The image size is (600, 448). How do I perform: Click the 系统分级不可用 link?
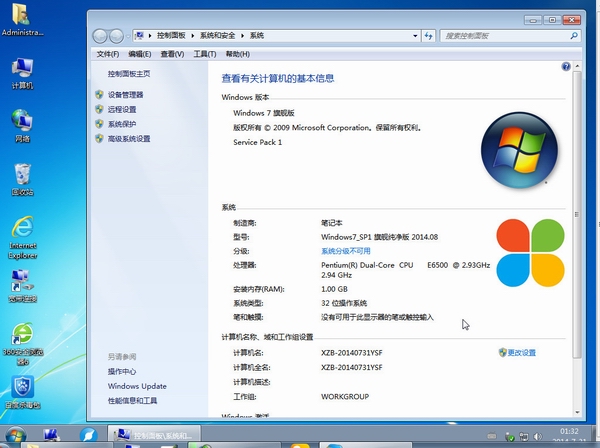pos(346,251)
